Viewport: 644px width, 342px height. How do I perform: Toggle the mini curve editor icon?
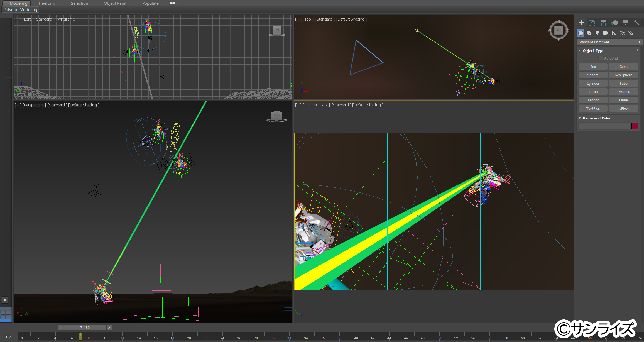(x=8, y=336)
